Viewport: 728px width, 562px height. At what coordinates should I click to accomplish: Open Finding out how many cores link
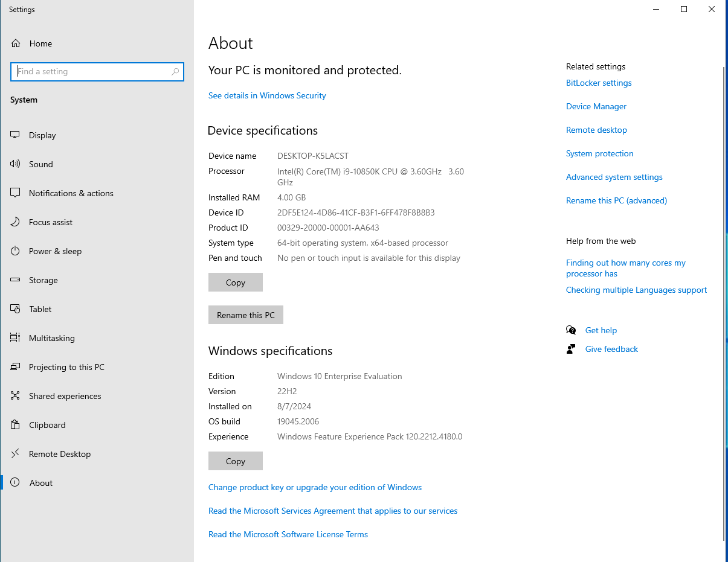tap(626, 268)
